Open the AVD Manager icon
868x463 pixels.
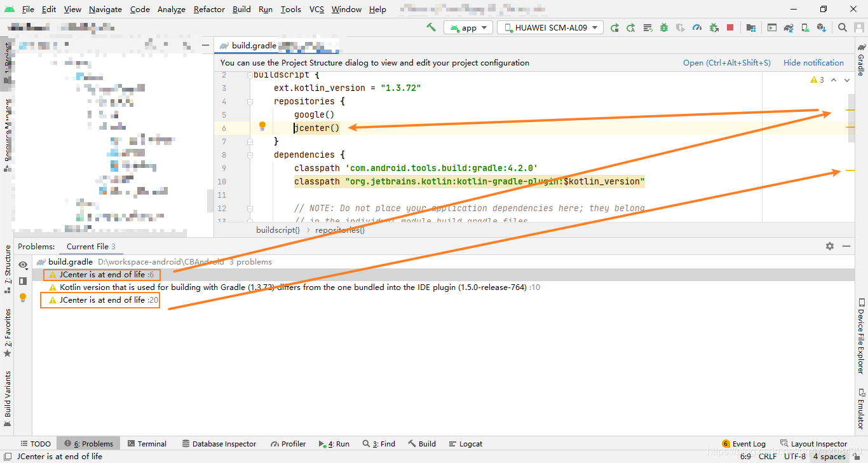pos(805,27)
